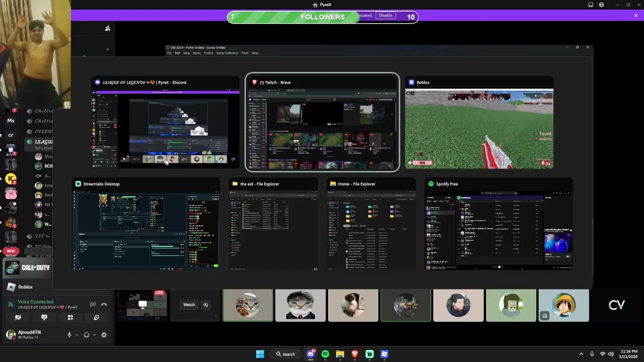
Task: Open File Explorer from the taskbar
Action: click(340, 354)
